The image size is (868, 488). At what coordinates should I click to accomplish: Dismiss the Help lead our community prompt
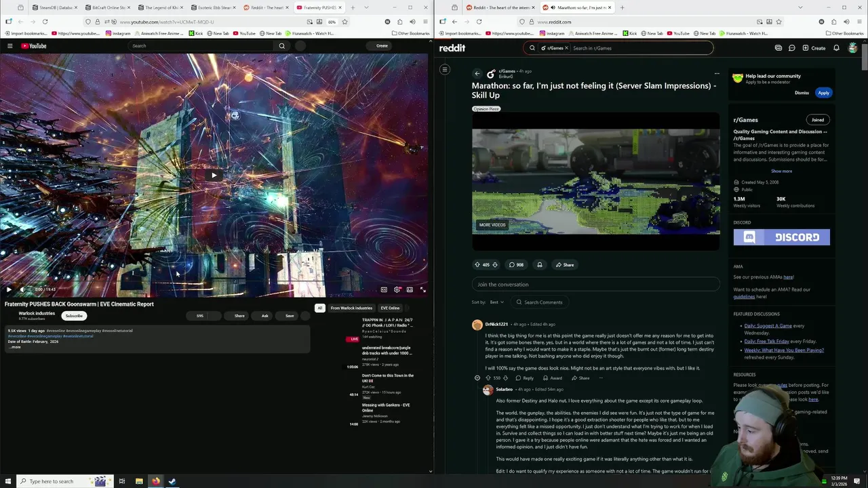pyautogui.click(x=802, y=93)
